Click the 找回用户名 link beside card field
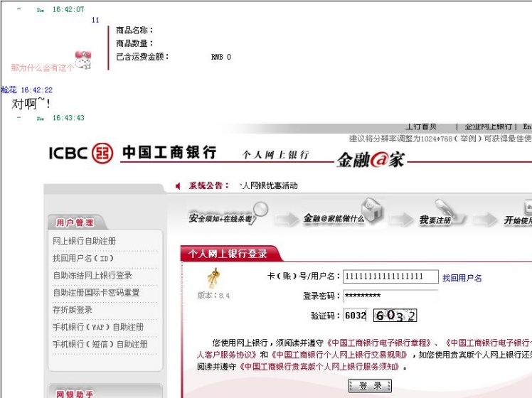The image size is (532, 398). click(x=462, y=278)
